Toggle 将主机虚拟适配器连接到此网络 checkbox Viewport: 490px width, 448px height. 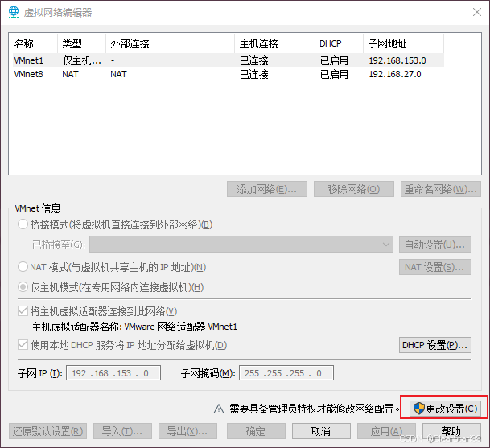coord(23,310)
